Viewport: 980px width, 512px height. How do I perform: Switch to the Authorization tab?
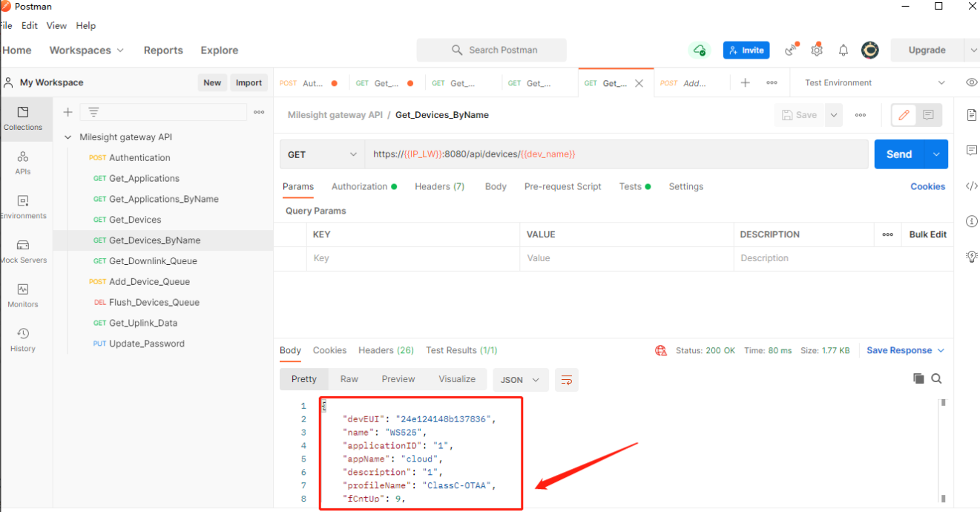pyautogui.click(x=364, y=186)
